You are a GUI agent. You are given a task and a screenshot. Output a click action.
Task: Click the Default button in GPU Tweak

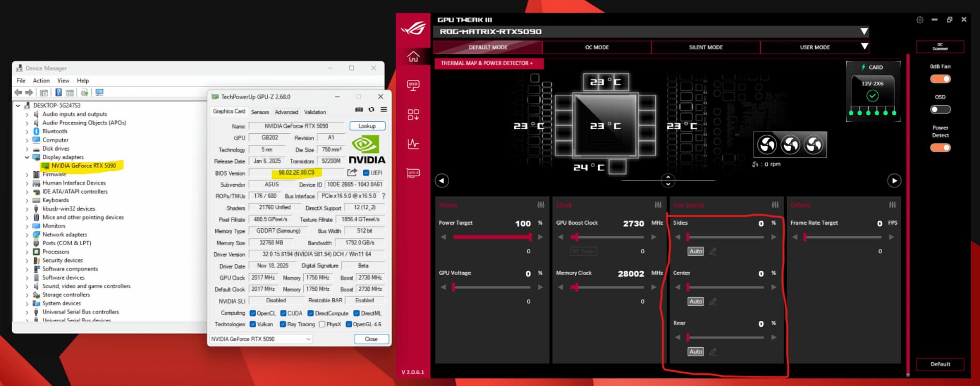[940, 364]
